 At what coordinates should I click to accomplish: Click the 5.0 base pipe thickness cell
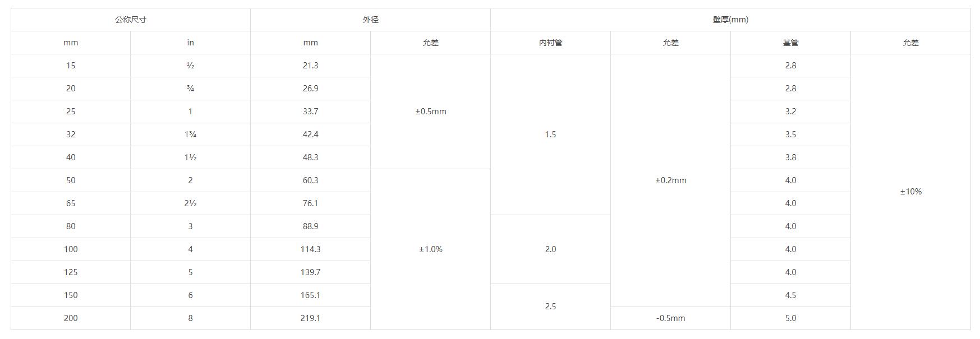coord(790,318)
